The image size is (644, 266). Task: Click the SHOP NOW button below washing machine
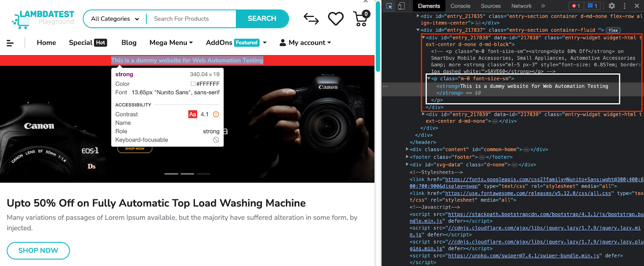pyautogui.click(x=38, y=251)
